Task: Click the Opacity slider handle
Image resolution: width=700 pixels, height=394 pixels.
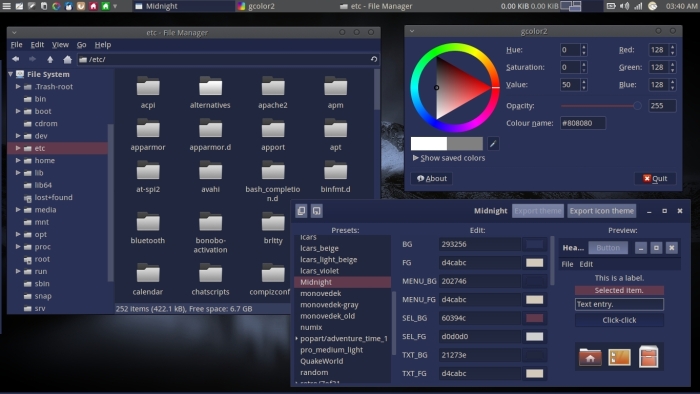Action: coord(637,106)
